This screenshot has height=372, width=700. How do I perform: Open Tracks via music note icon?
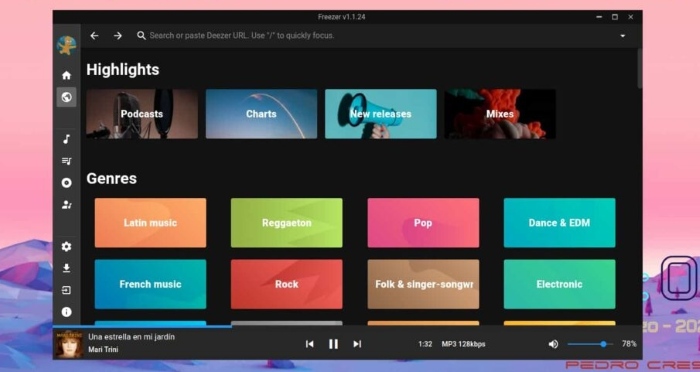(67, 139)
